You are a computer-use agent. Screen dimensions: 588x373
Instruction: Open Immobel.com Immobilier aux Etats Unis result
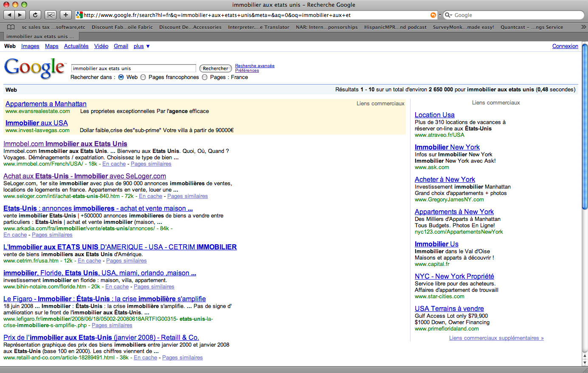point(65,144)
